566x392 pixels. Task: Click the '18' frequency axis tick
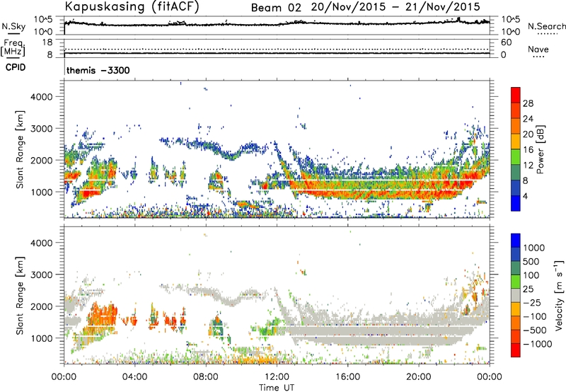tap(47, 42)
